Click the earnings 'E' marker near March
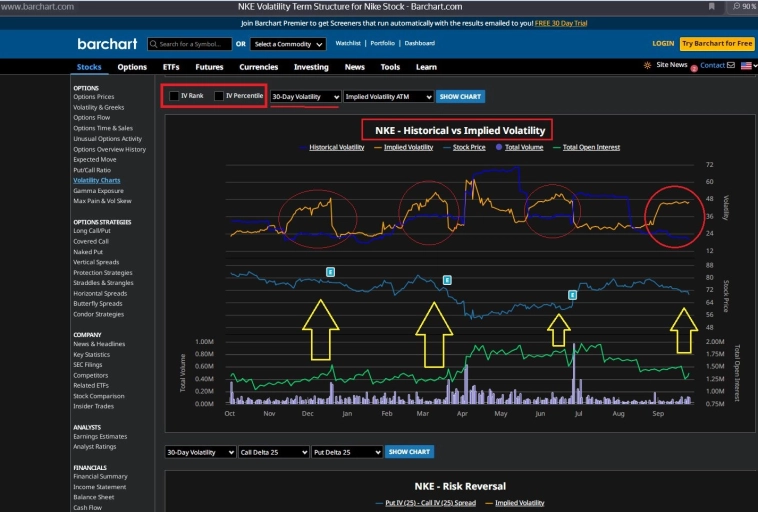Viewport: 758px width, 512px height. coord(447,280)
